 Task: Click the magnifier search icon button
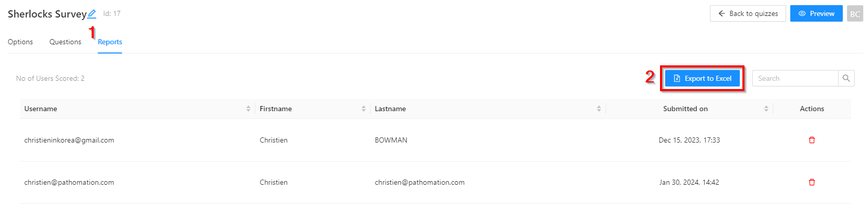pos(846,78)
